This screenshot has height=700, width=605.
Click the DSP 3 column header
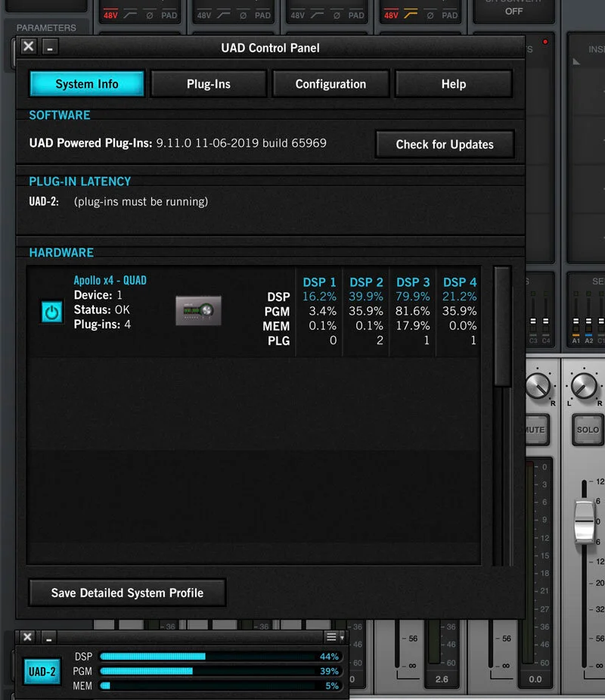pos(413,282)
